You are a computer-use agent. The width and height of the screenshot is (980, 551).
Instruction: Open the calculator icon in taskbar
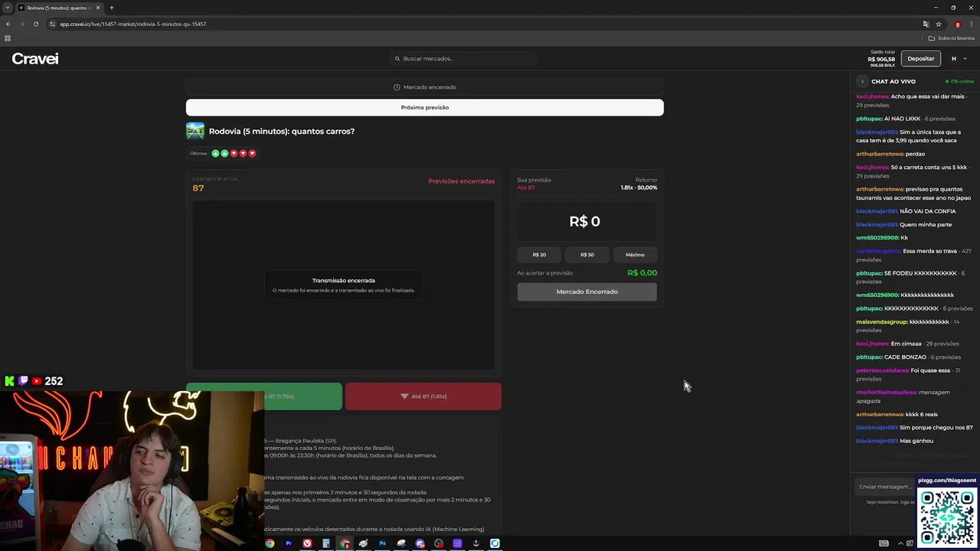[x=326, y=543]
